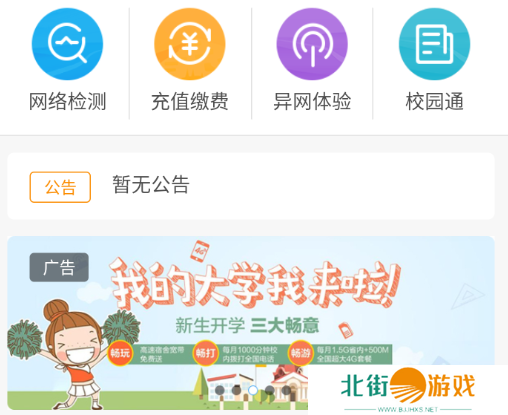Tap the 校园通 text label
508x415 pixels.
(434, 101)
